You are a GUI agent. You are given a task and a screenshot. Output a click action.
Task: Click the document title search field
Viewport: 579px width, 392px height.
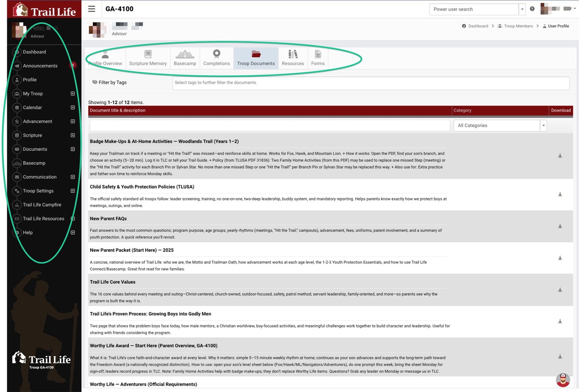[x=270, y=126]
